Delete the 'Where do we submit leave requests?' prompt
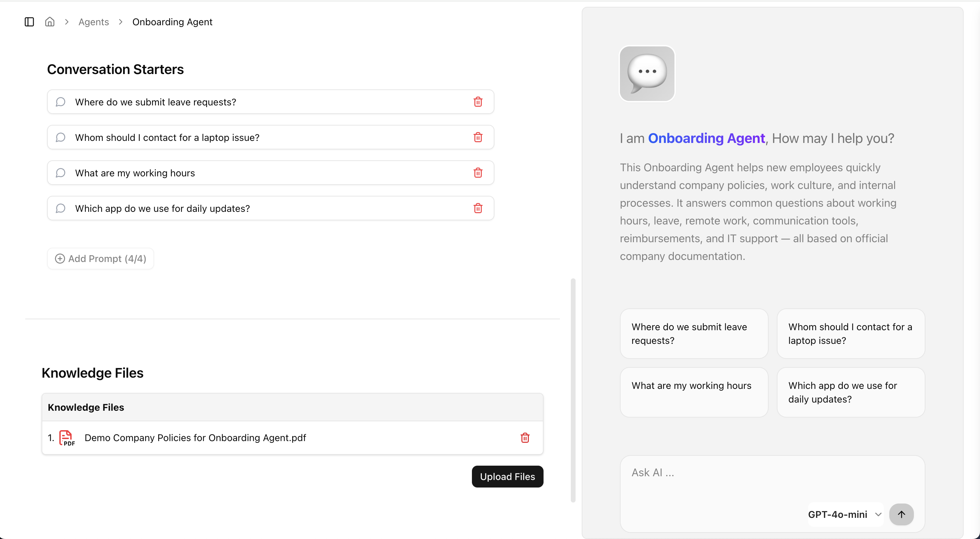980x539 pixels. [478, 102]
